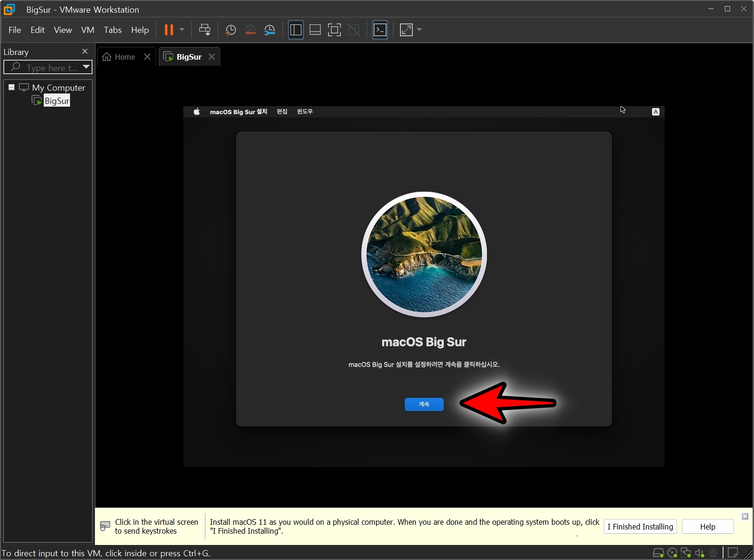Viewport: 754px width, 560px height.
Task: Toggle the thumbnail bar view
Action: coord(315,30)
